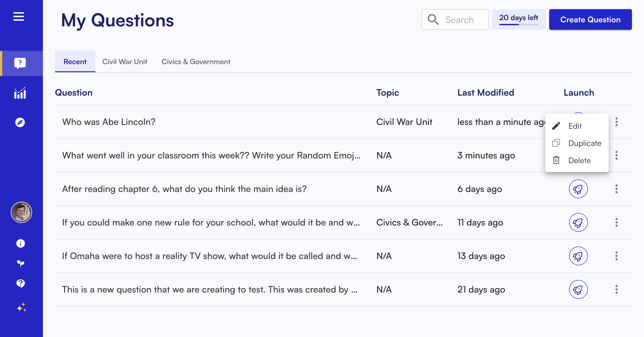Open the user profile avatar
Viewport: 644px width, 337px height.
pos(21,212)
